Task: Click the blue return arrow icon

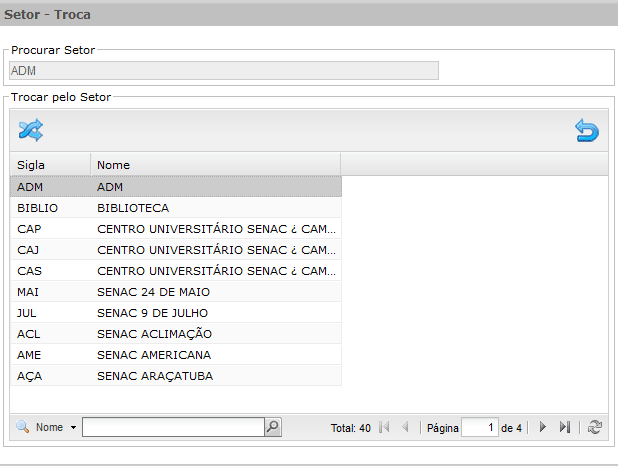Action: (587, 130)
